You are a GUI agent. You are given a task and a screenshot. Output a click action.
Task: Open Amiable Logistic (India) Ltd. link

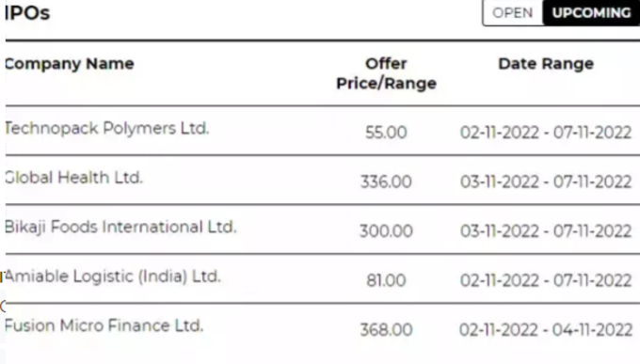113,277
